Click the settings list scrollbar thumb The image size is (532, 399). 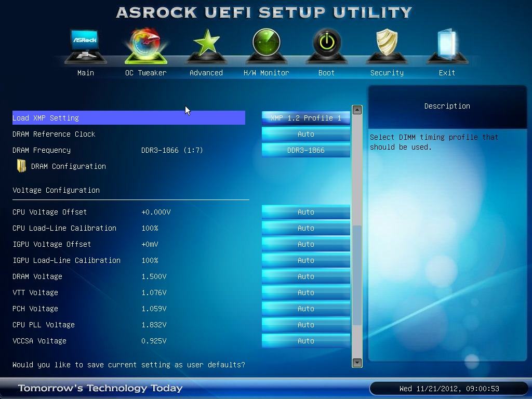click(357, 275)
